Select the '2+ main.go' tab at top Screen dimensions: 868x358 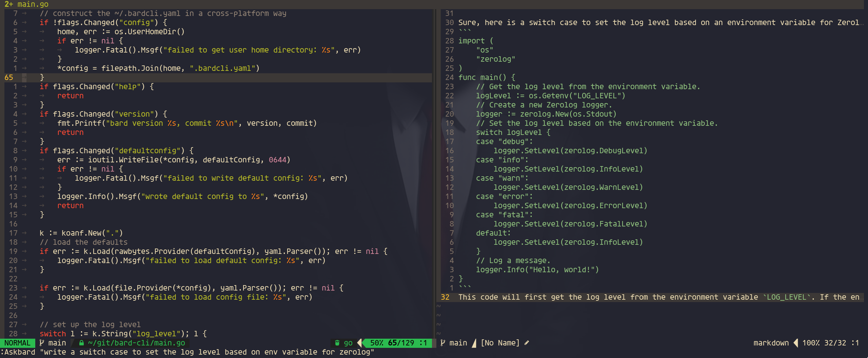tap(26, 4)
